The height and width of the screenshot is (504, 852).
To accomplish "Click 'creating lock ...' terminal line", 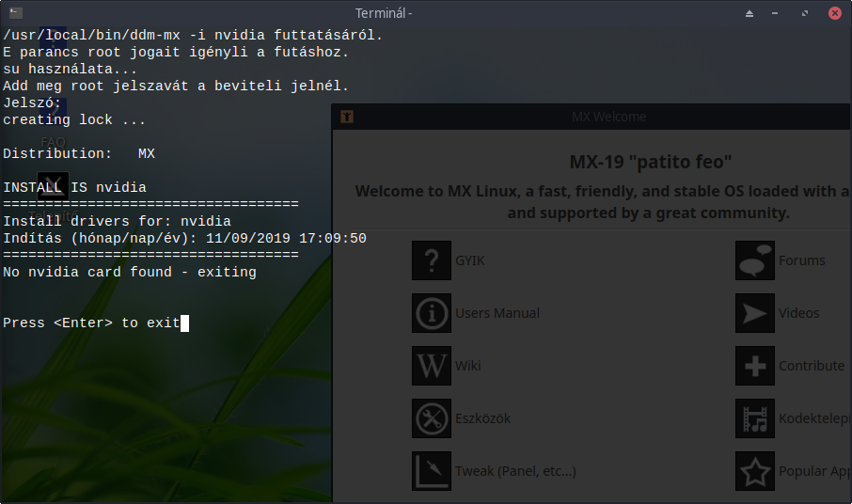I will pos(74,119).
